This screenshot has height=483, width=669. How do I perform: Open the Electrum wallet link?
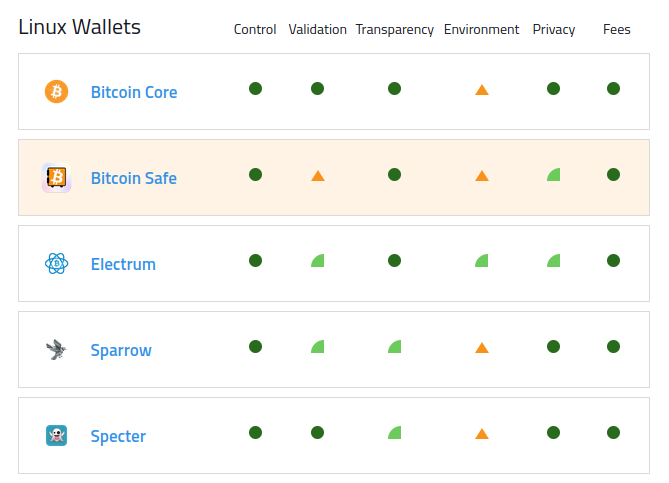pyautogui.click(x=123, y=264)
